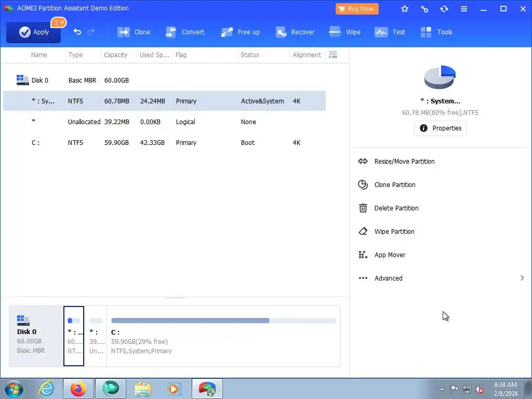The width and height of the screenshot is (532, 399).
Task: Open Firefox from the taskbar
Action: click(x=78, y=389)
